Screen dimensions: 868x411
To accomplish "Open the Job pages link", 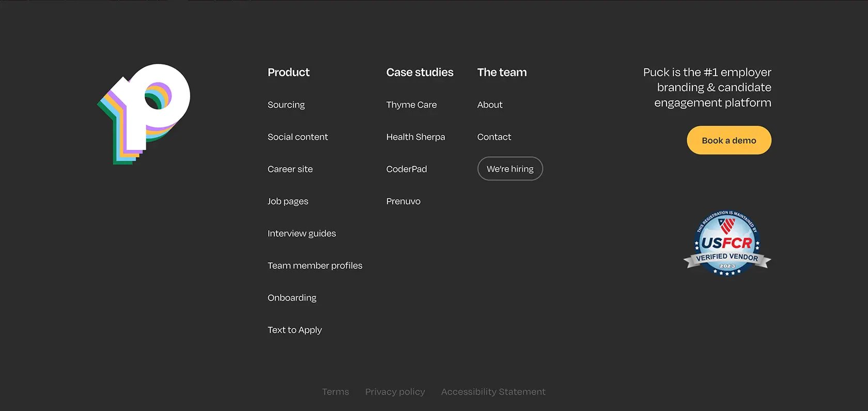I will click(x=288, y=202).
